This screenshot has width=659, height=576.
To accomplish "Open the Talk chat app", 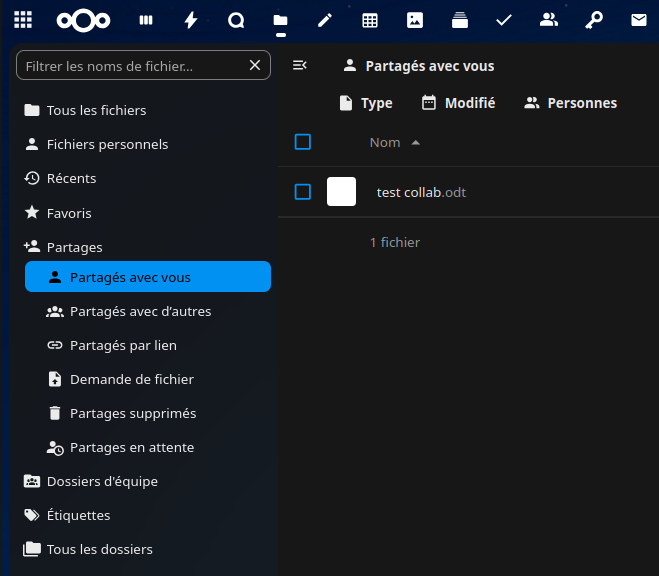I will [x=236, y=20].
